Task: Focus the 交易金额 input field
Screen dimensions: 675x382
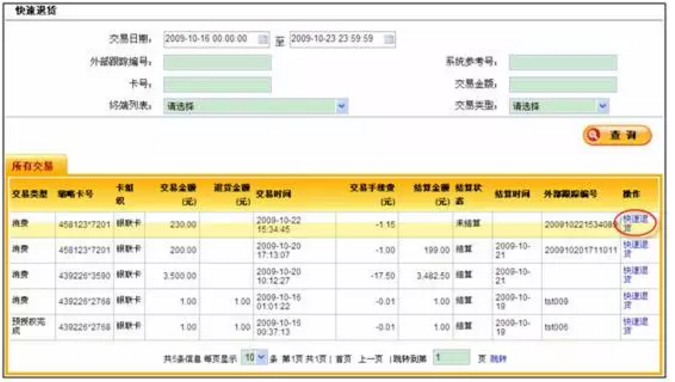Action: pyautogui.click(x=563, y=84)
